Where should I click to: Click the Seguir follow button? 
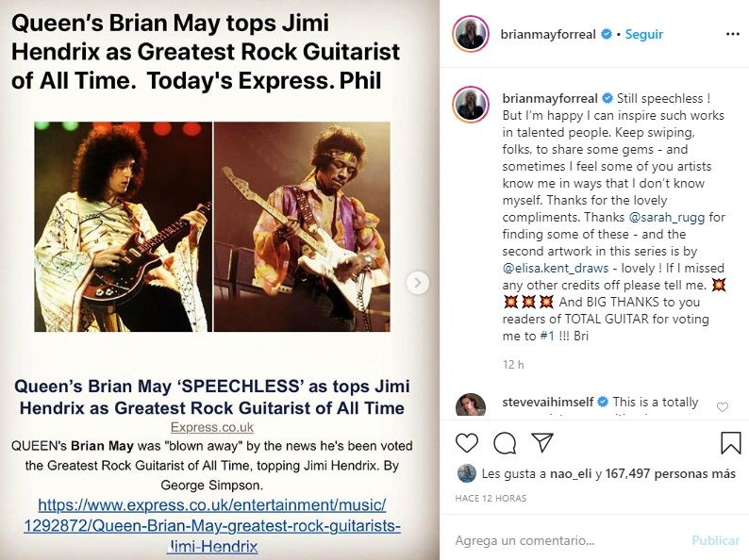(x=645, y=34)
